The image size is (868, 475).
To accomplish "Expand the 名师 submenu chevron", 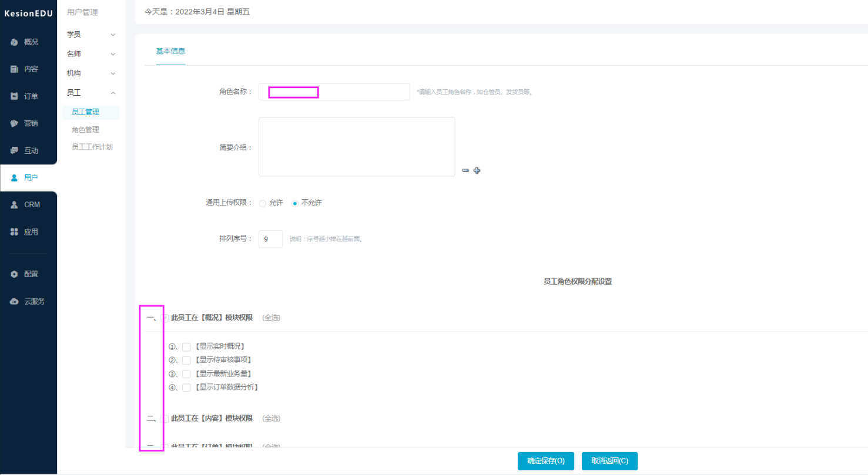I will [113, 54].
